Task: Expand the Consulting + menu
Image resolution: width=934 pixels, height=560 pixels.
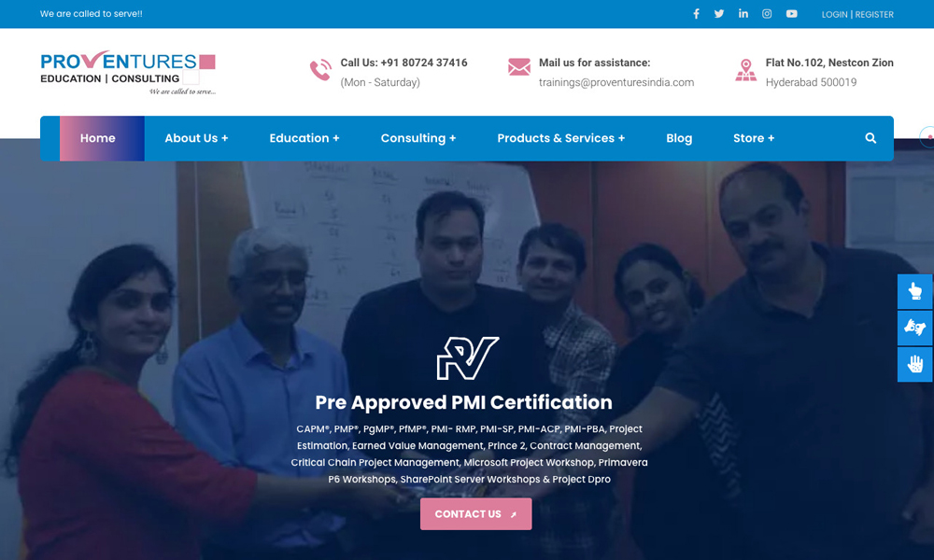Action: click(x=418, y=138)
